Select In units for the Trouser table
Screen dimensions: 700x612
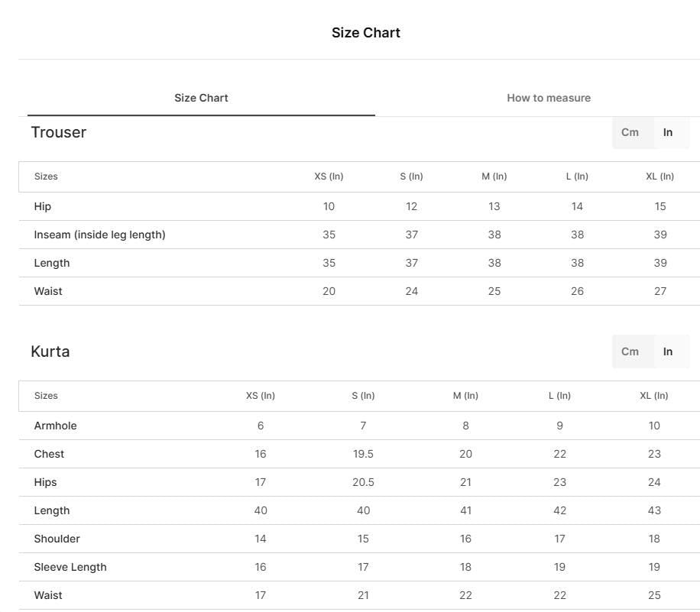[668, 133]
